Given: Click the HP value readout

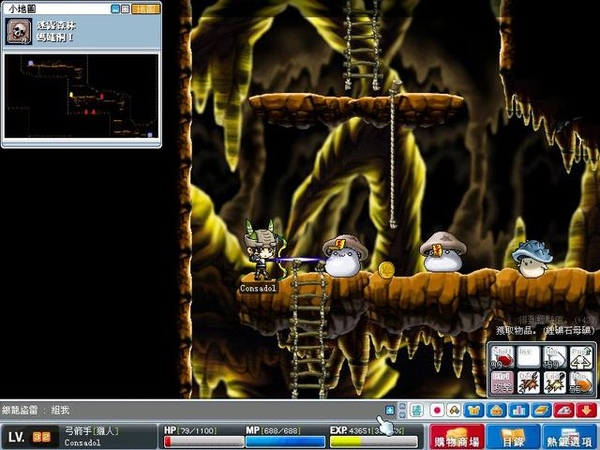Looking at the screenshot, I should [196, 431].
